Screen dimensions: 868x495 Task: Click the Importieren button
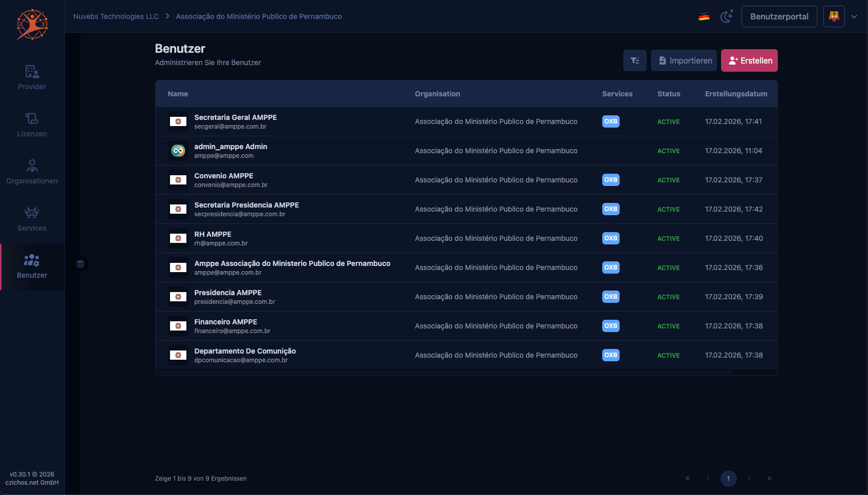684,60
